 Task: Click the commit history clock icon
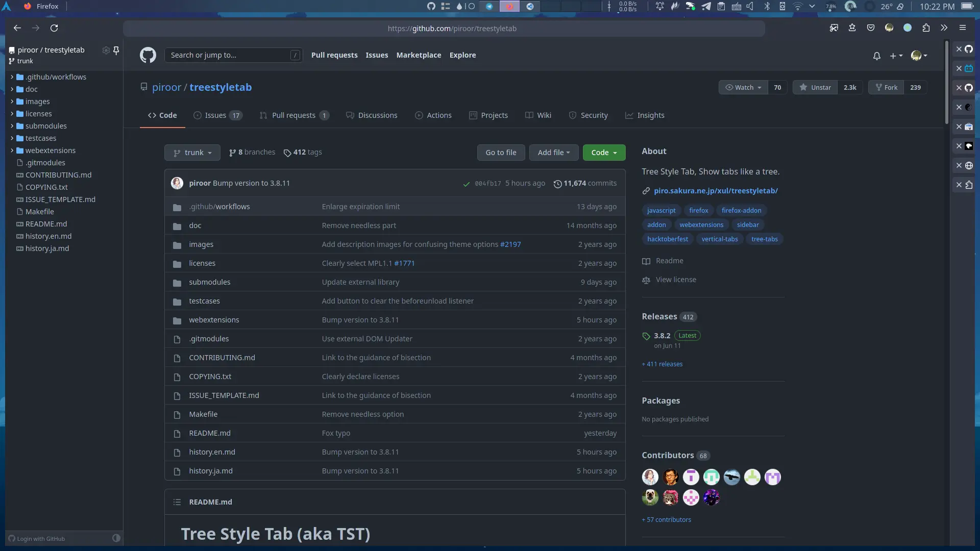point(557,184)
